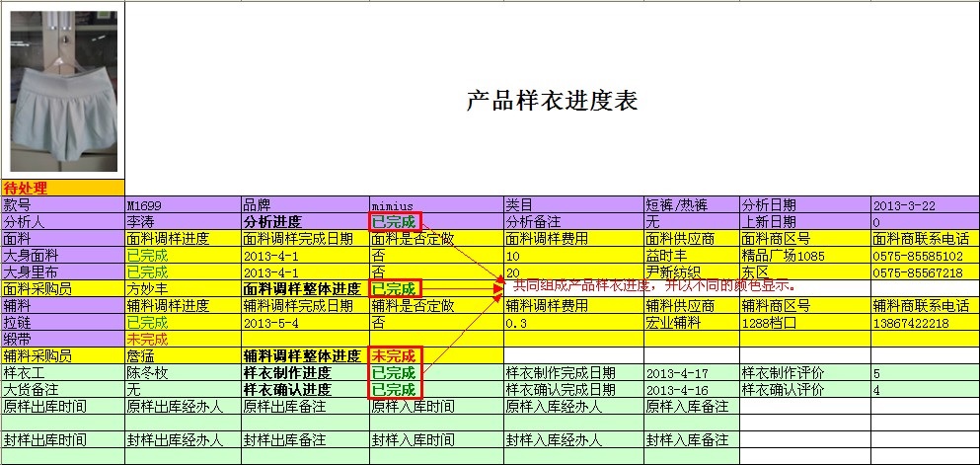Select the analysis date cell 2013-3-22
Screen dimensions: 980x465
point(903,205)
